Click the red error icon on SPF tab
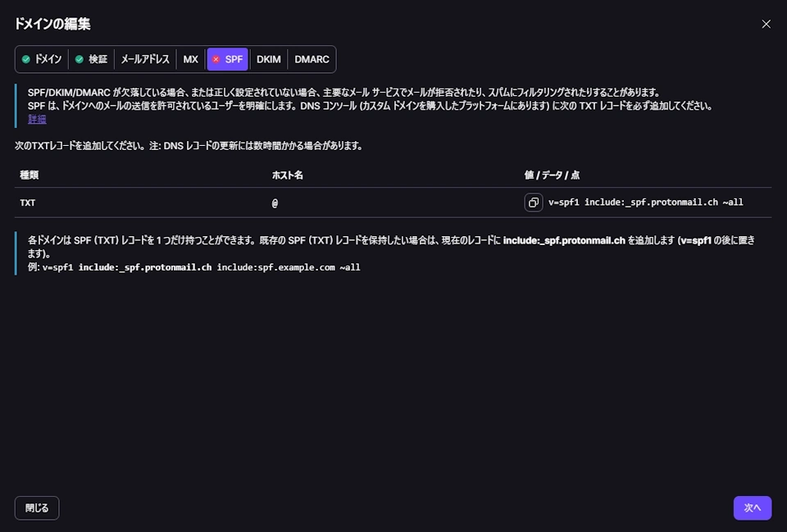Screen dimensions: 787x532 215,59
